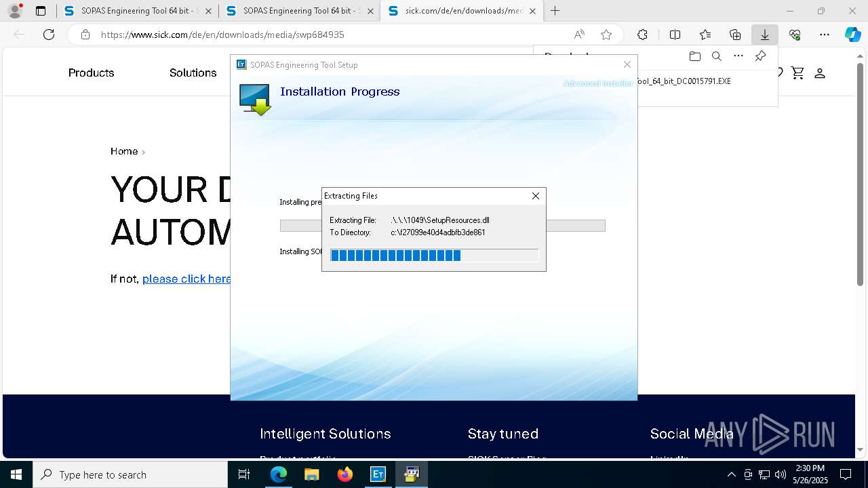Image resolution: width=868 pixels, height=488 pixels.
Task: Open the Copilot sidebar
Action: coord(852,35)
